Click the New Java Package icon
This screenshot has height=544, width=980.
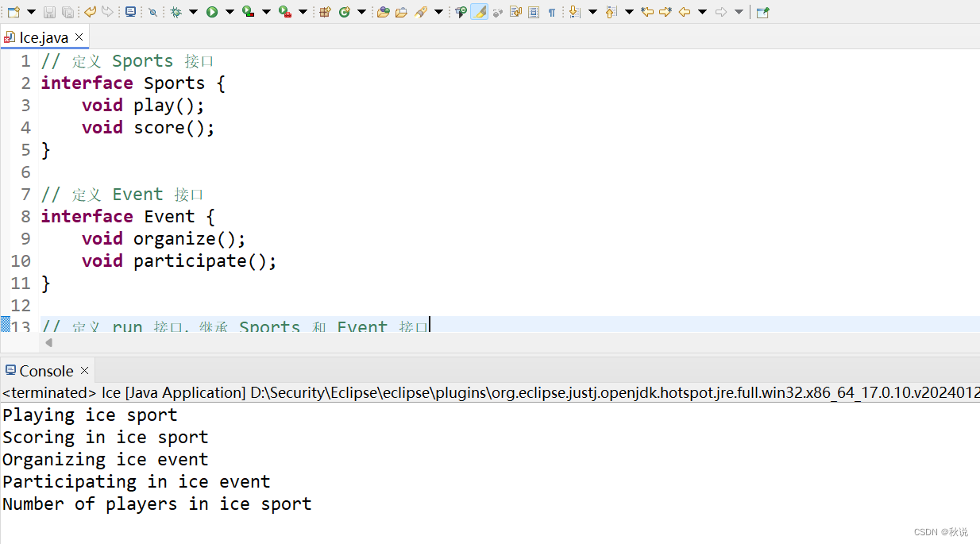[325, 12]
